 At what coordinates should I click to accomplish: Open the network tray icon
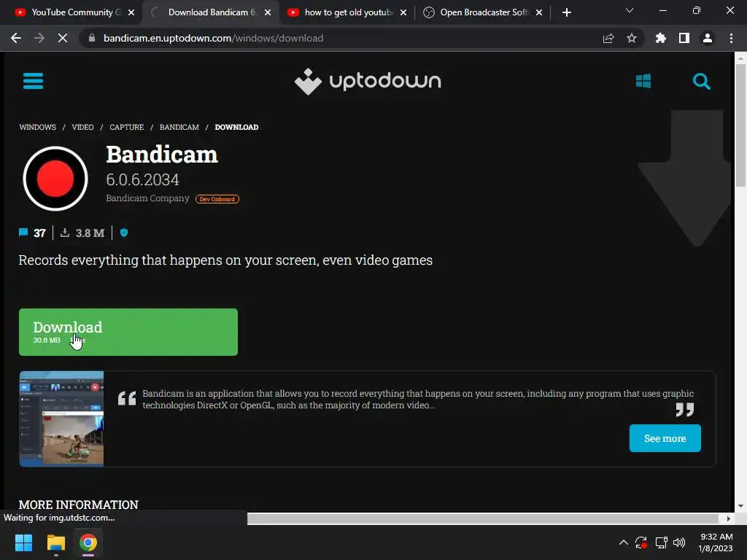(661, 542)
